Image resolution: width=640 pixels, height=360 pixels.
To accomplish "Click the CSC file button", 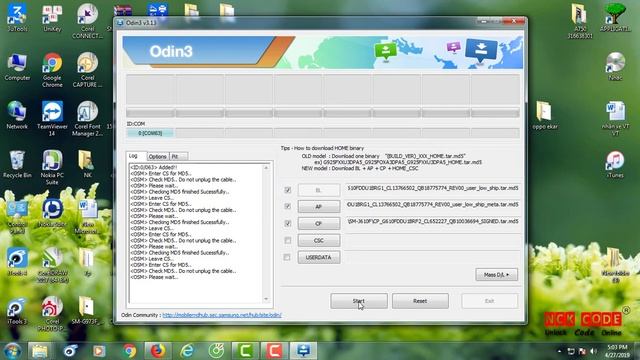I will pyautogui.click(x=319, y=240).
